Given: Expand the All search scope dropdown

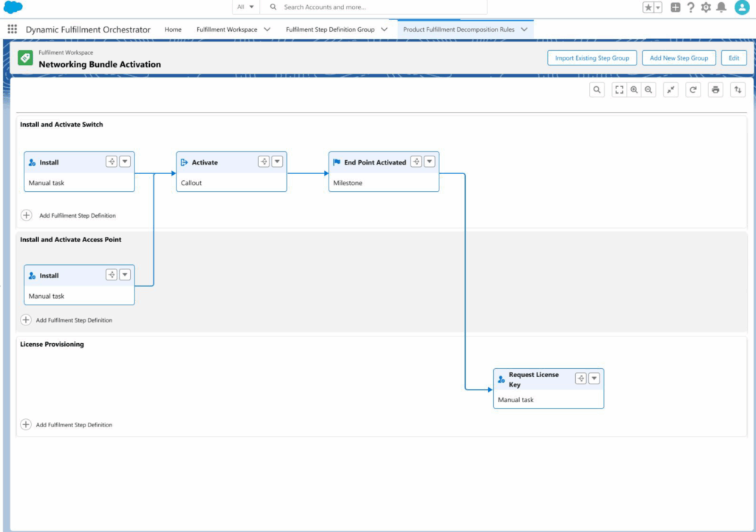Looking at the screenshot, I should coord(246,7).
